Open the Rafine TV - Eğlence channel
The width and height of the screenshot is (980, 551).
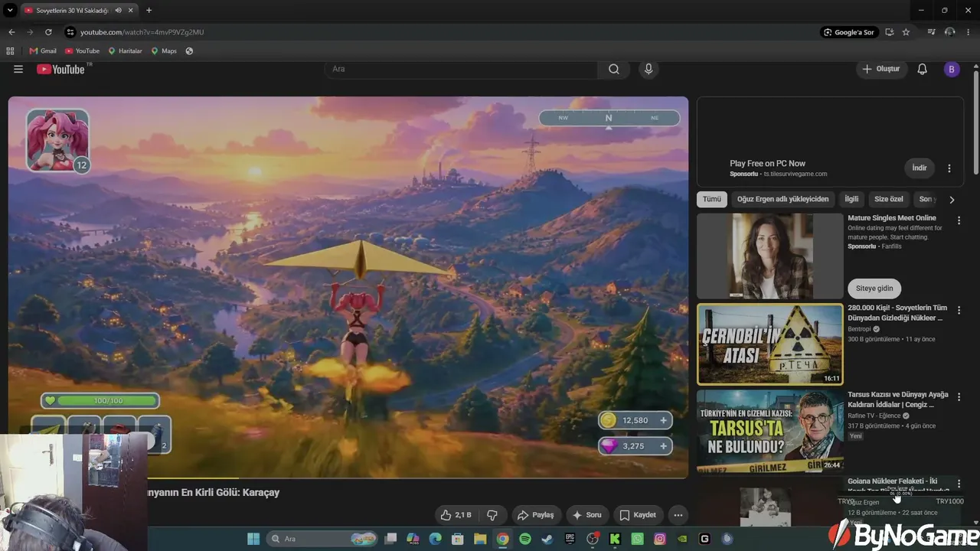(874, 416)
